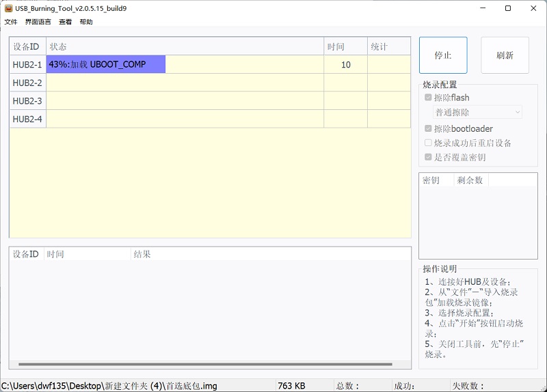The height and width of the screenshot is (392, 547).
Task: Click the top 设备ID column header
Action: click(x=28, y=46)
